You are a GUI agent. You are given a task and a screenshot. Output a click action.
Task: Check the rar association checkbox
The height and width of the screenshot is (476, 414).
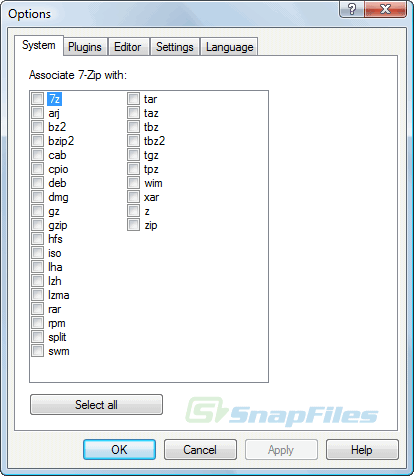[x=37, y=309]
